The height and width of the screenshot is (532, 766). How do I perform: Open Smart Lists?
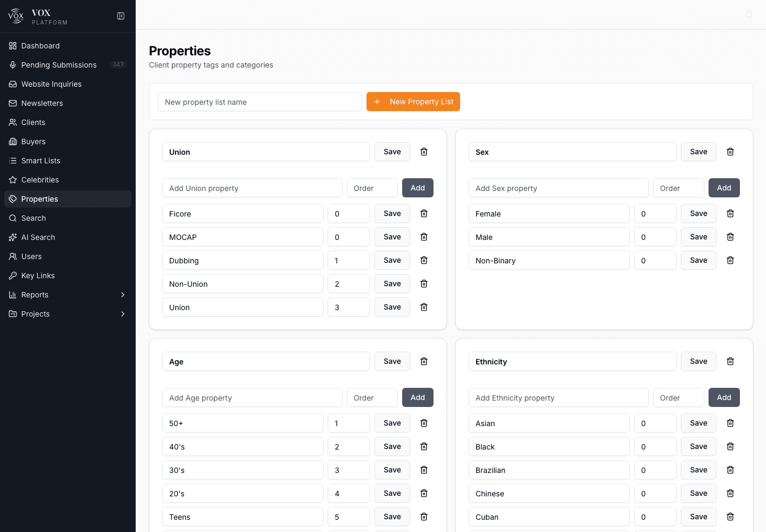tap(68, 161)
